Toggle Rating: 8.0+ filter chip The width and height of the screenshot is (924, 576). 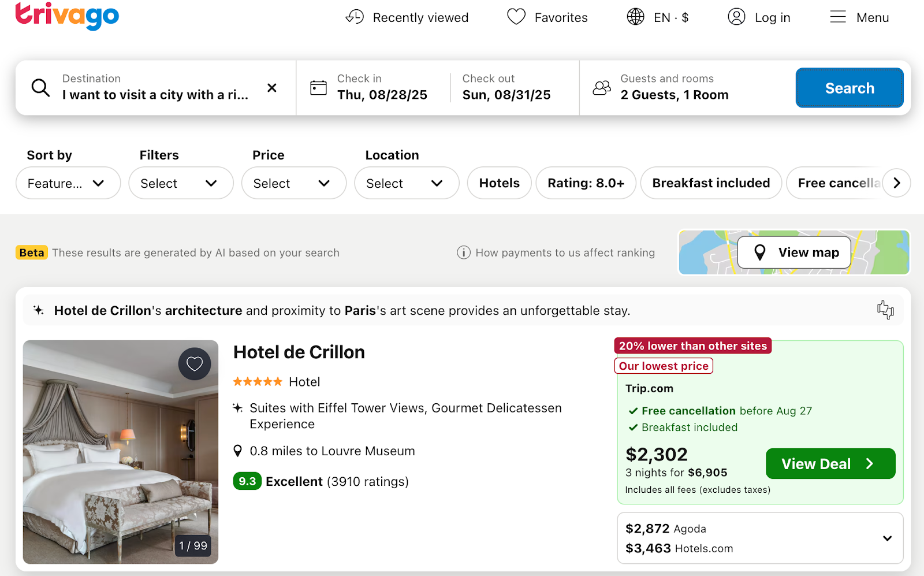586,183
